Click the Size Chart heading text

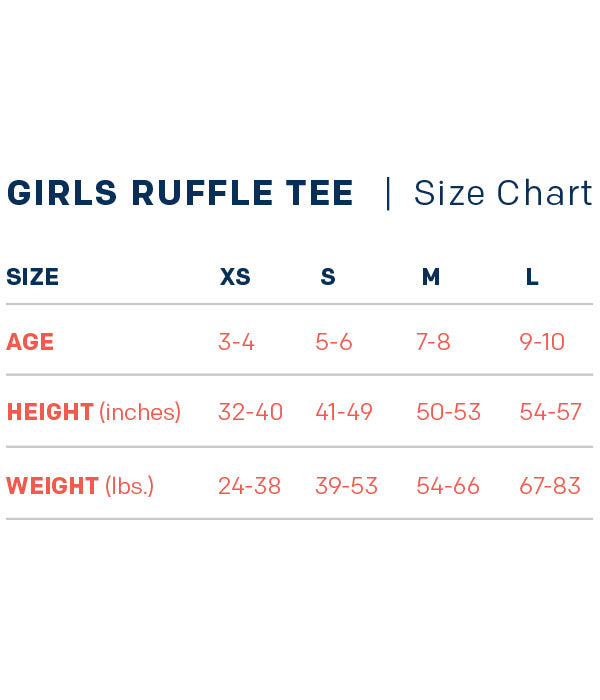pyautogui.click(x=503, y=193)
